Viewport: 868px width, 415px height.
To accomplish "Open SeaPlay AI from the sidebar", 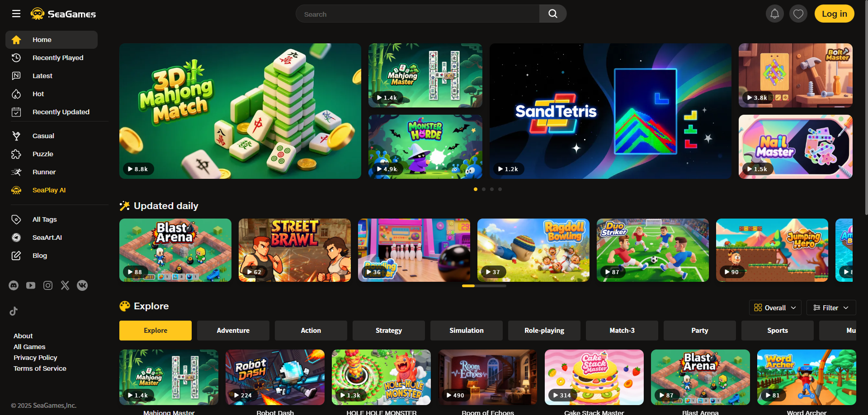I will (49, 190).
